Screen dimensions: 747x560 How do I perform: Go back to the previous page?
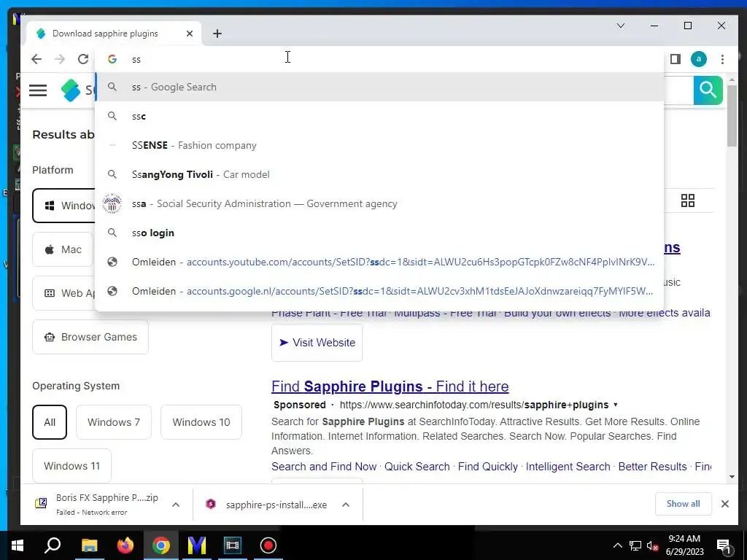coord(36,59)
